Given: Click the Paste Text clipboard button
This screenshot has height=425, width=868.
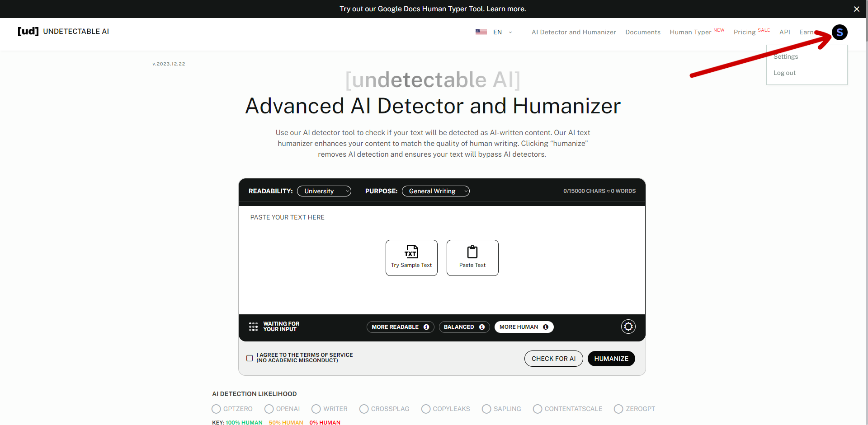Looking at the screenshot, I should point(472,258).
